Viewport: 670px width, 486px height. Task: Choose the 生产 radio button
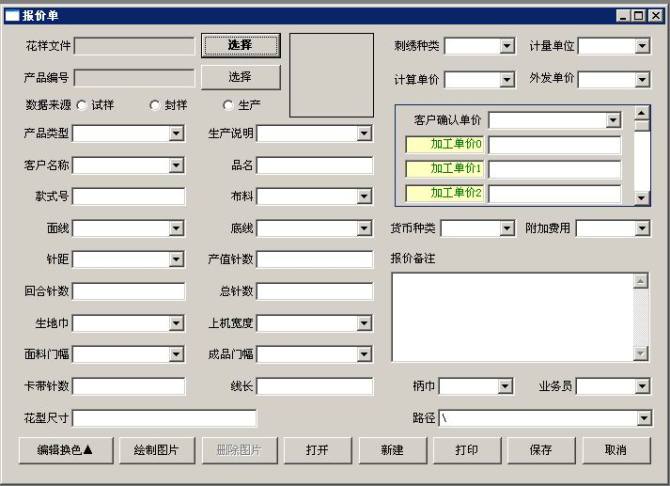[x=229, y=105]
